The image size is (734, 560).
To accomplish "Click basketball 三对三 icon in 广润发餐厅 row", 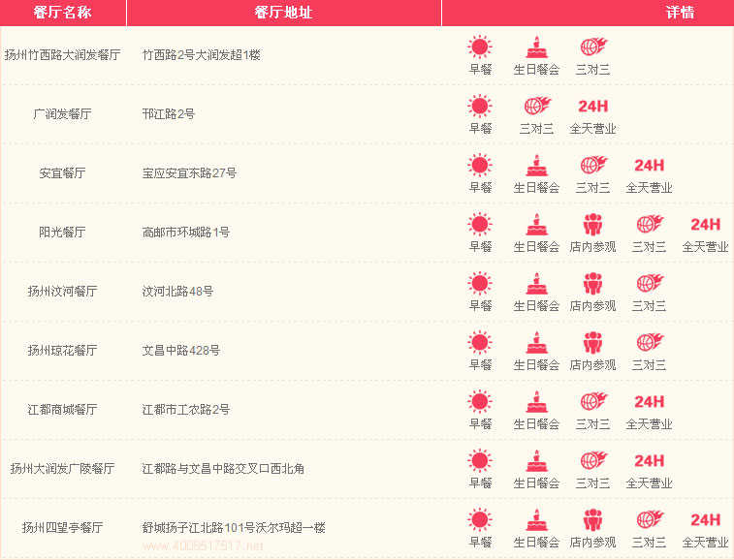I will click(537, 107).
